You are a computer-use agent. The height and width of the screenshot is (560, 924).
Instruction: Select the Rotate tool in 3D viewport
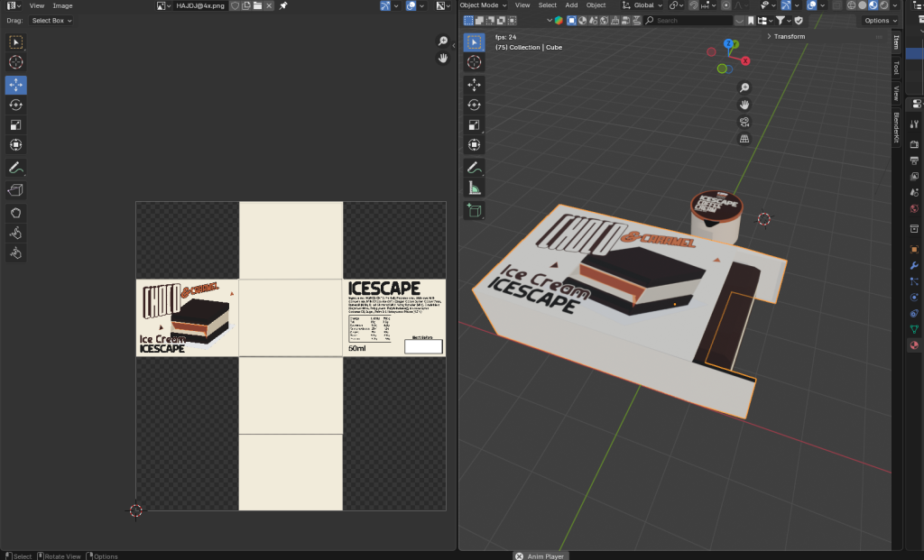click(474, 105)
